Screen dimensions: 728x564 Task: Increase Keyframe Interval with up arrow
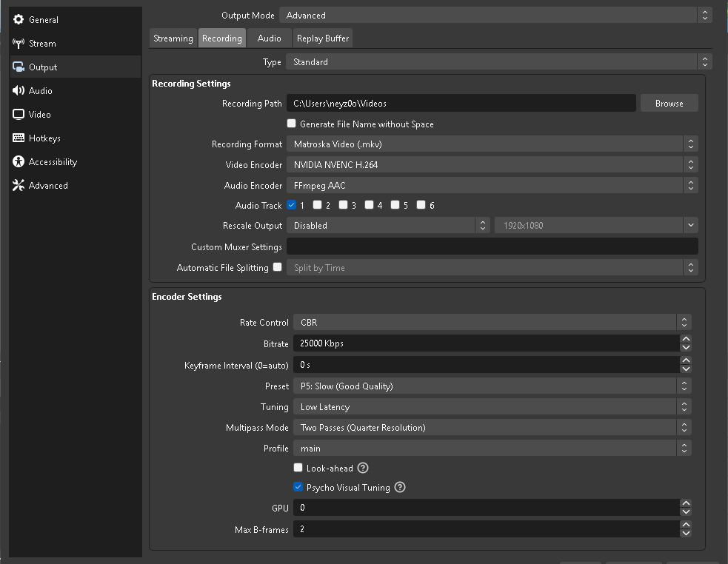pyautogui.click(x=686, y=360)
